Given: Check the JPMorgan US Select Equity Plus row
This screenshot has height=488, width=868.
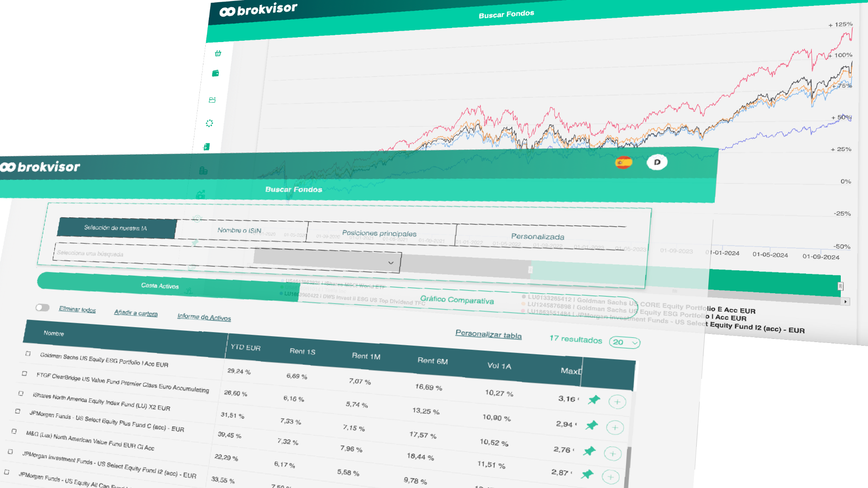Looking at the screenshot, I should point(18,411).
